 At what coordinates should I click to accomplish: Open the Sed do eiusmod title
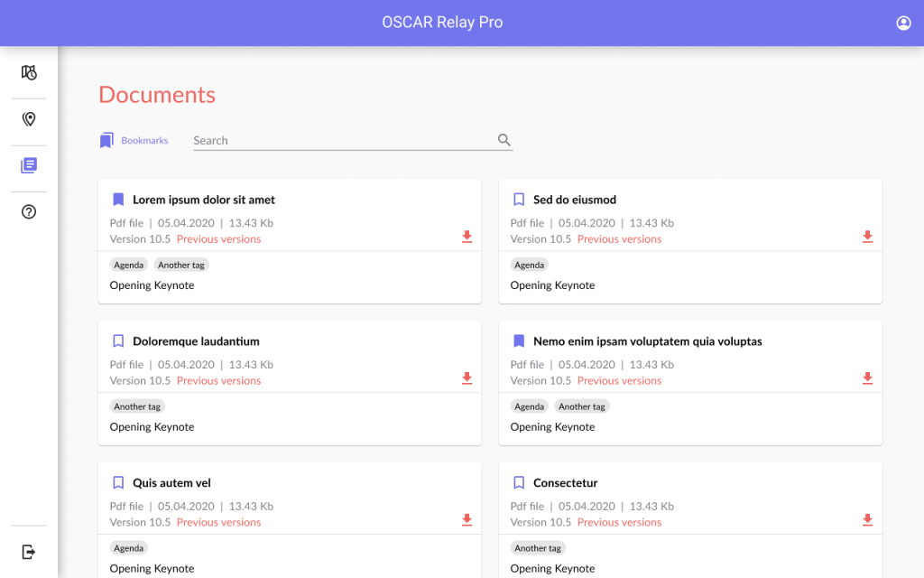(575, 200)
